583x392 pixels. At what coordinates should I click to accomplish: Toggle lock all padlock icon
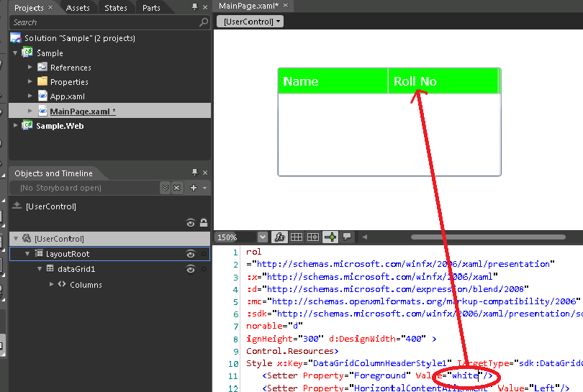(x=204, y=222)
